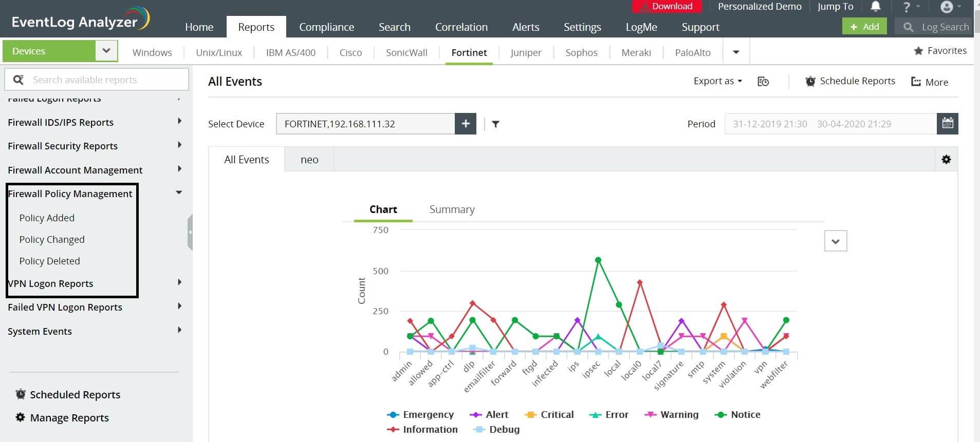Open the Policy Added report
The image size is (980, 442).
pyautogui.click(x=47, y=218)
